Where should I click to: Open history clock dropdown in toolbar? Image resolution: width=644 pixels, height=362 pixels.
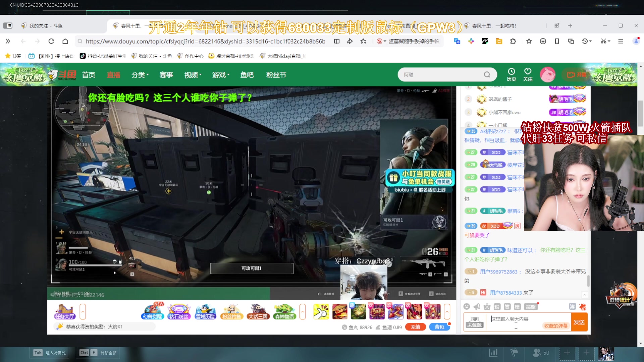[x=587, y=41]
